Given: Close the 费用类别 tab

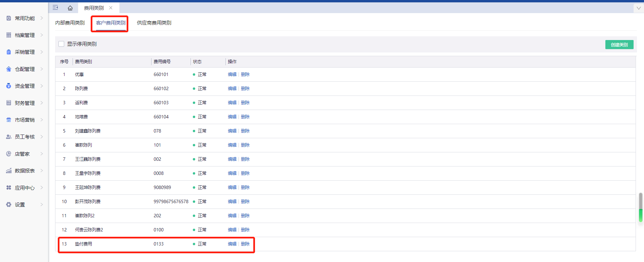Looking at the screenshot, I should pyautogui.click(x=111, y=8).
